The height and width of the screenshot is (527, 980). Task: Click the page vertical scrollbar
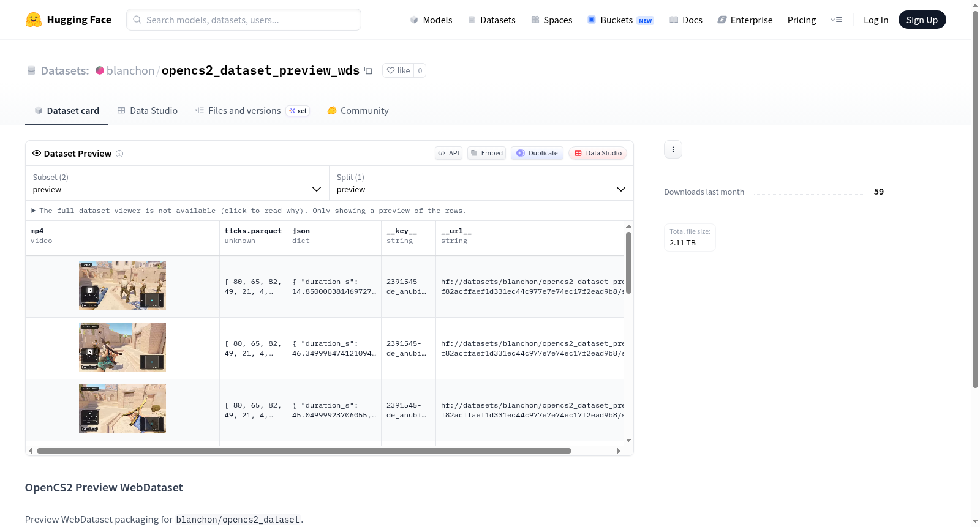click(x=975, y=199)
